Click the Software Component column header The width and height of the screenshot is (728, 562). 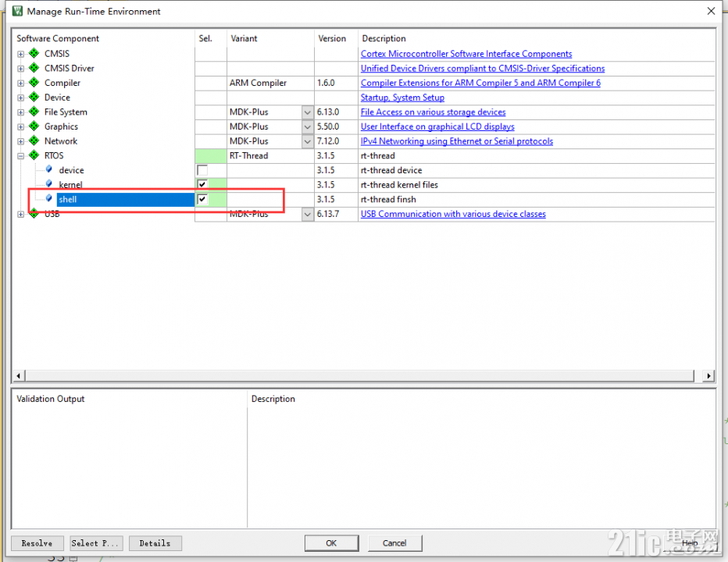click(58, 38)
